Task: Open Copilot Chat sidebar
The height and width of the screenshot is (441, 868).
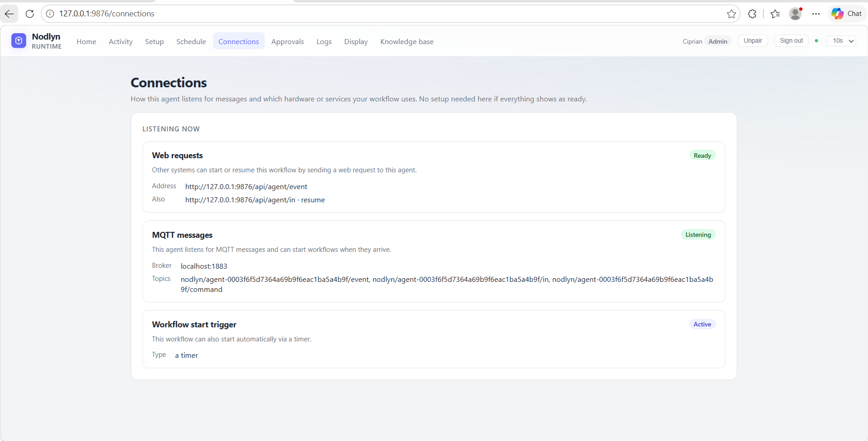Action: click(847, 14)
